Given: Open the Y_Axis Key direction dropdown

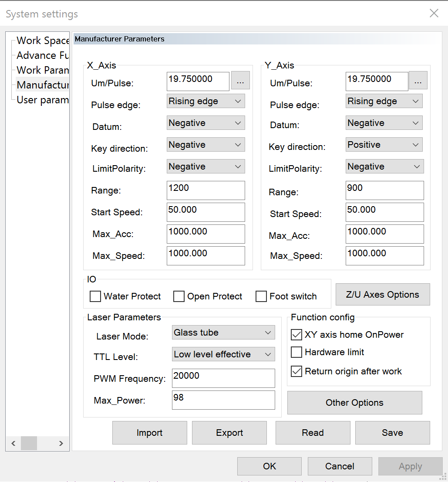Looking at the screenshot, I should tap(384, 145).
